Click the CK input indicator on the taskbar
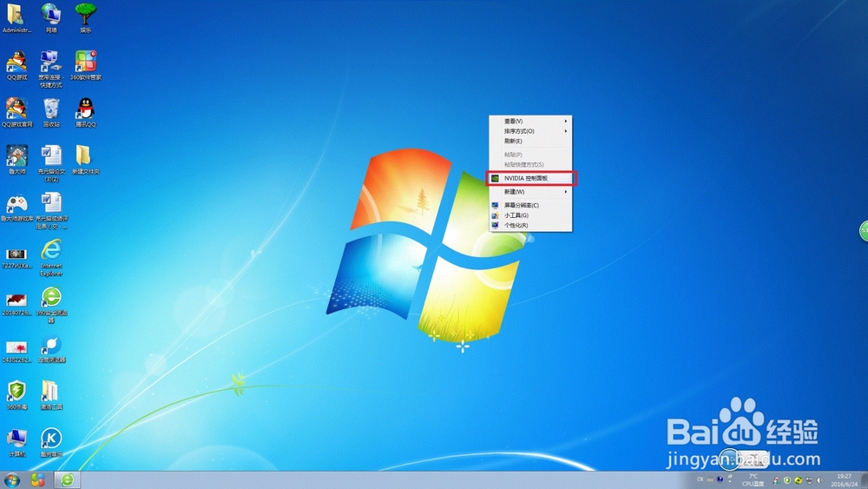Image resolution: width=868 pixels, height=489 pixels. [700, 479]
